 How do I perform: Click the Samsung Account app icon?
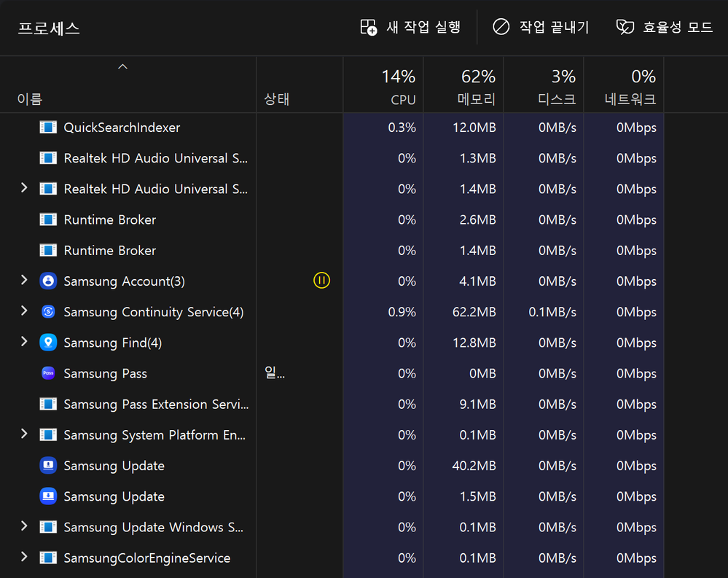click(48, 281)
